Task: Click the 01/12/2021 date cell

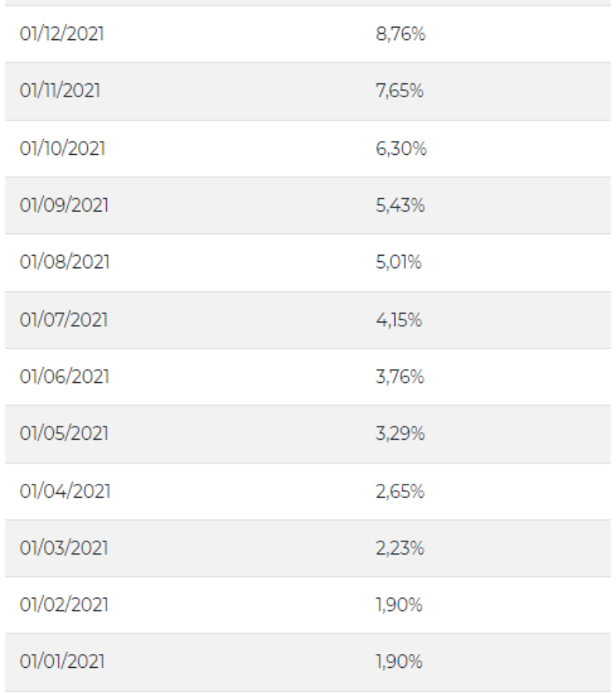Action: [62, 34]
